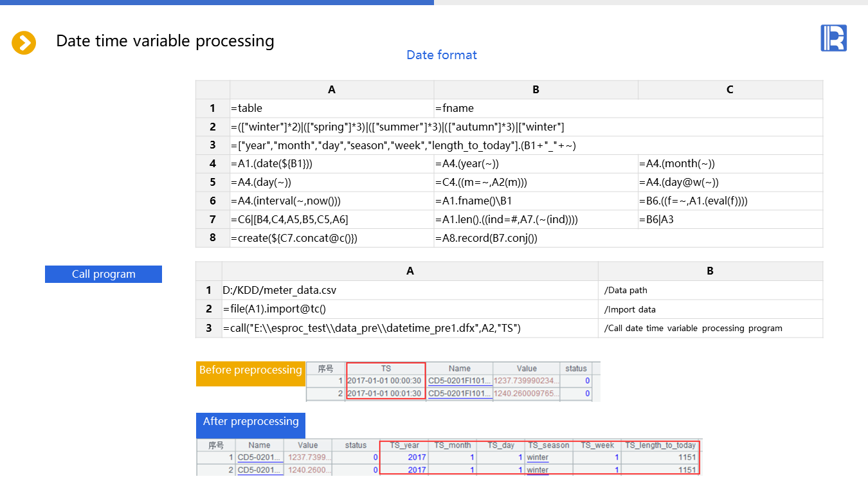Click row header 8 in the first grid
This screenshot has height=488, width=868.
[x=212, y=238]
